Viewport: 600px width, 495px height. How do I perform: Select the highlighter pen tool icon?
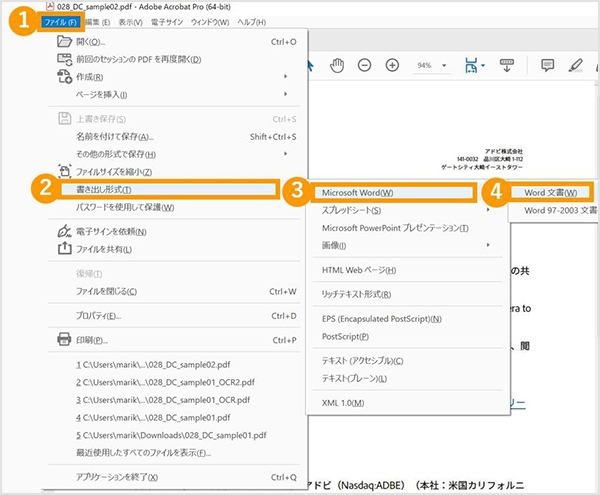click(575, 65)
